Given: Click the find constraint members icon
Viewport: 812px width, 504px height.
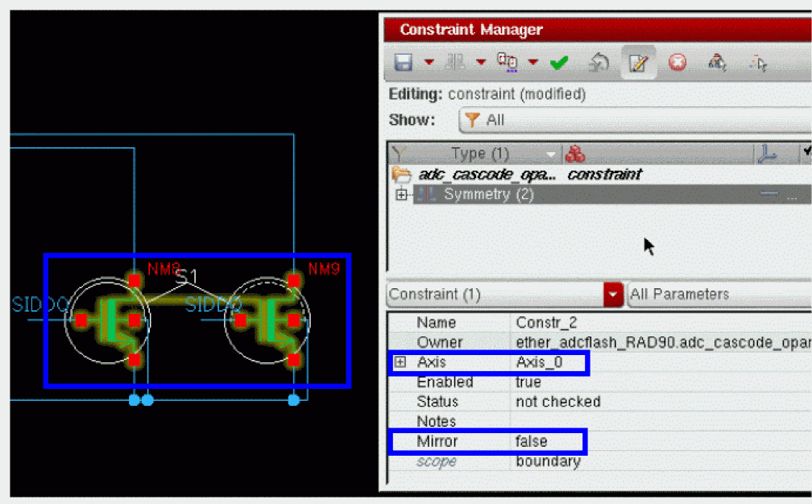Looking at the screenshot, I should (717, 63).
